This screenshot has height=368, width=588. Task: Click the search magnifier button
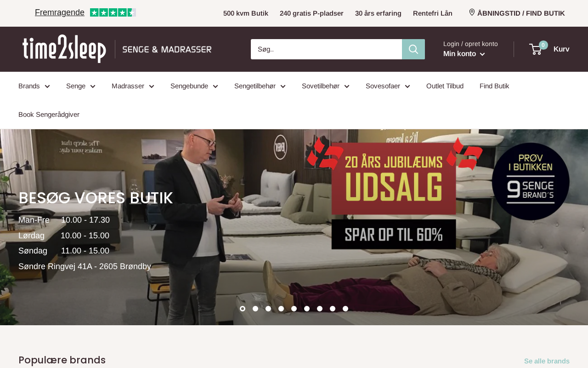tap(413, 49)
